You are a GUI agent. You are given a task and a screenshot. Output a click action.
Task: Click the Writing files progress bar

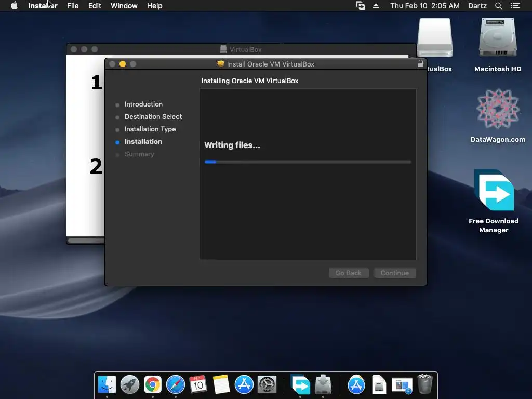tap(308, 162)
